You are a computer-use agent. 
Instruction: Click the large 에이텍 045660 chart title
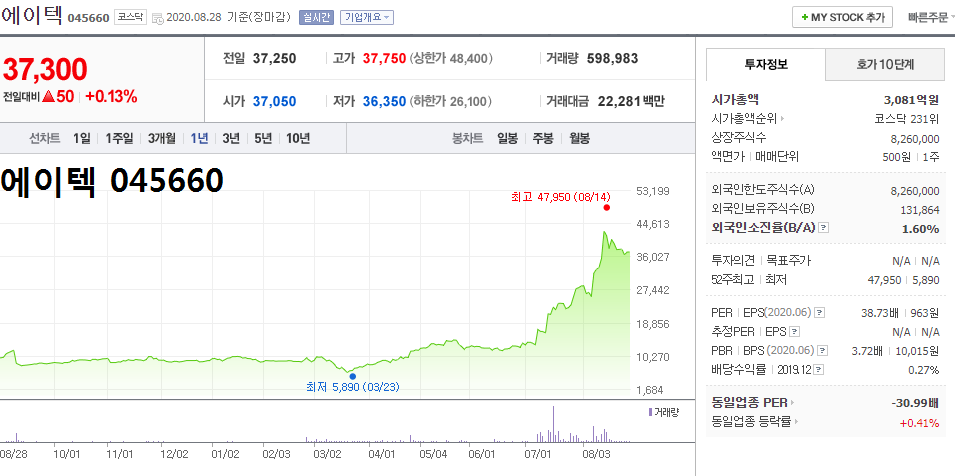tap(111, 181)
